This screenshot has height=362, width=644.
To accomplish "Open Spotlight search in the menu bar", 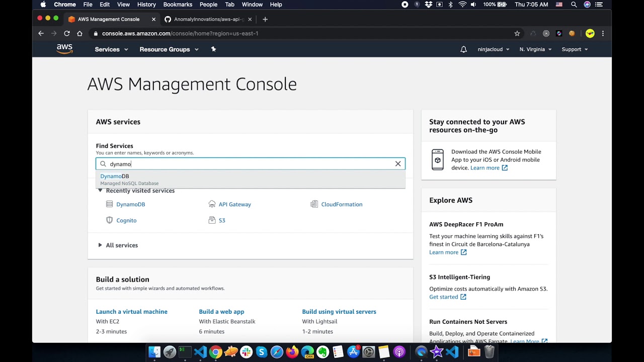I will click(574, 5).
